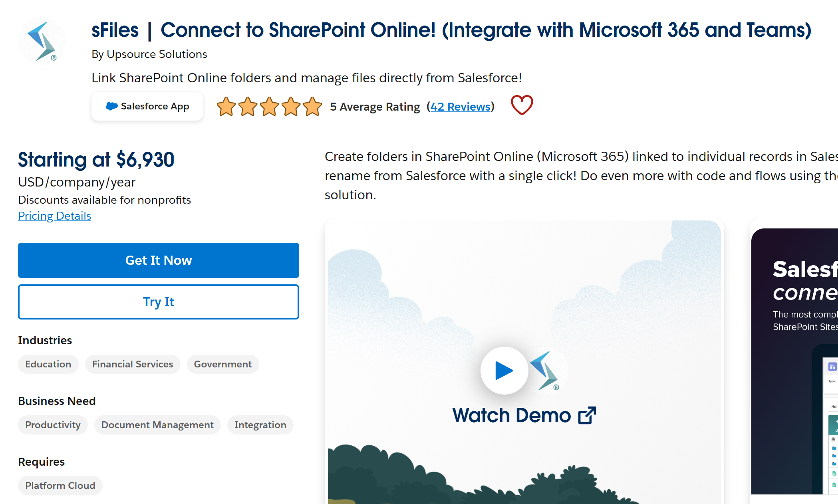Image resolution: width=838 pixels, height=504 pixels.
Task: Click the five-star rating stars
Action: pyautogui.click(x=269, y=107)
